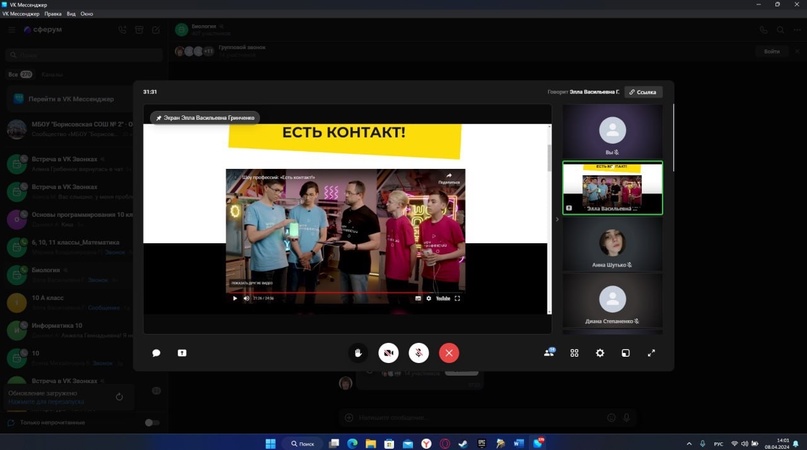Make YouTube player full screen

457,298
